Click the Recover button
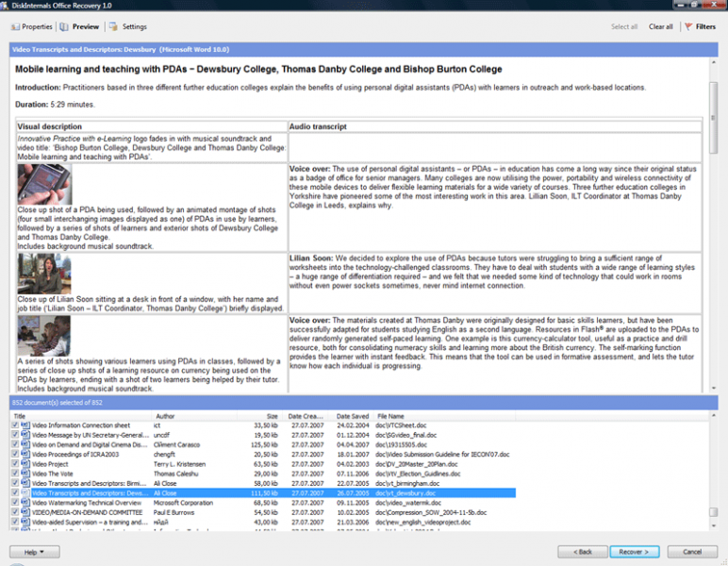The height and width of the screenshot is (566, 728). tap(634, 552)
